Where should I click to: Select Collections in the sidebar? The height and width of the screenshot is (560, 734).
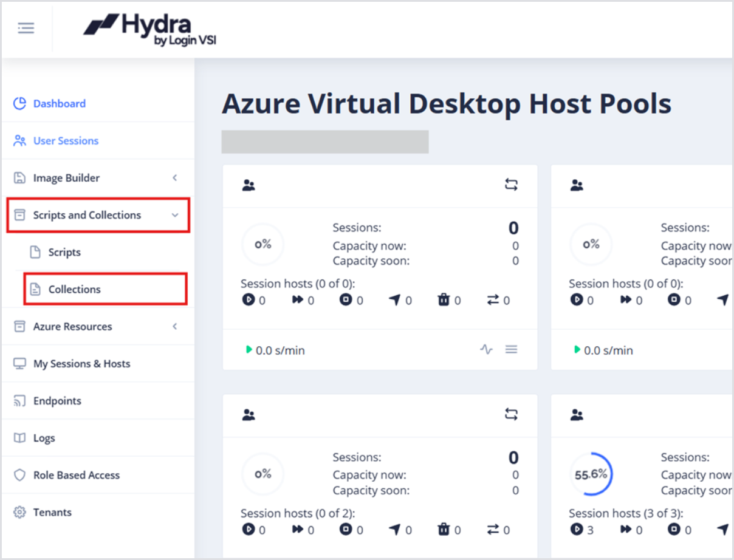pyautogui.click(x=74, y=289)
